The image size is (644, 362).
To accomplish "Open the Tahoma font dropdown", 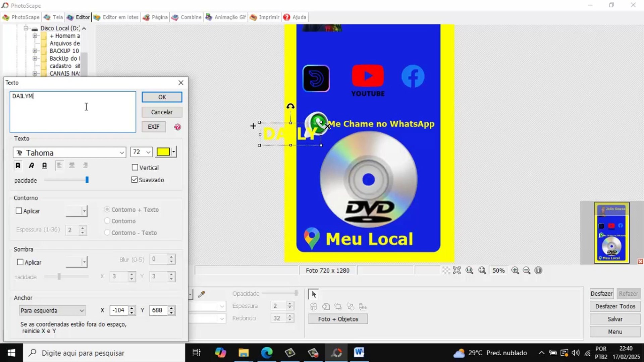I will point(121,153).
